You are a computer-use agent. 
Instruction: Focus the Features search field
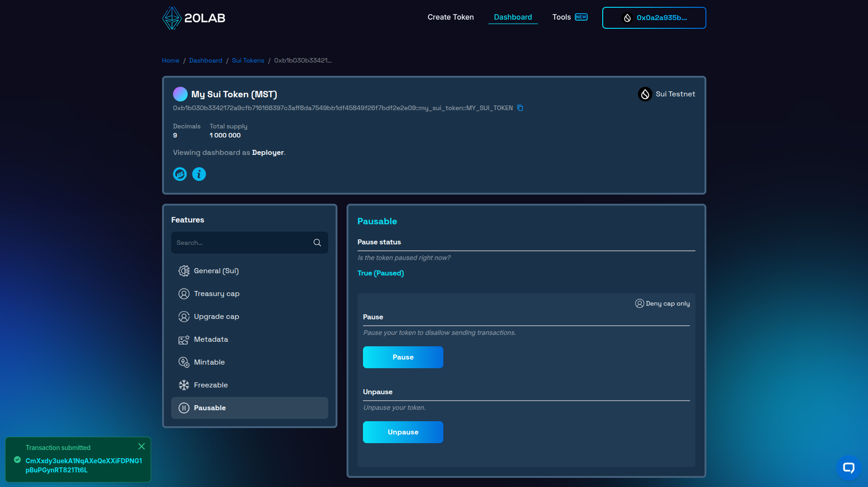[250, 243]
